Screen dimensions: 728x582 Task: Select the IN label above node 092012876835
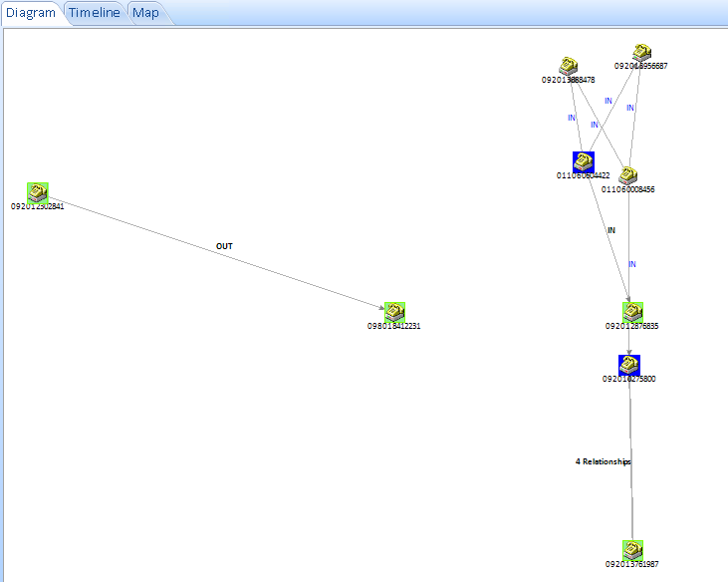[632, 264]
